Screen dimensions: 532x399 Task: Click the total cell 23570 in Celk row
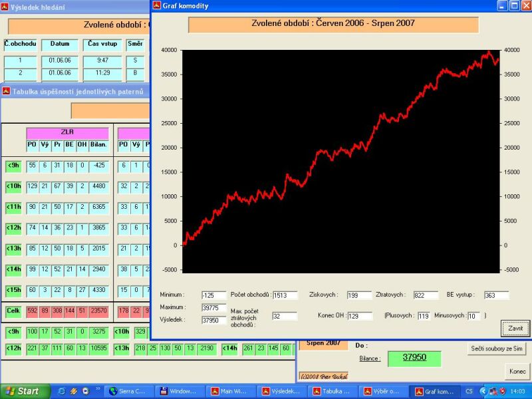(98, 311)
